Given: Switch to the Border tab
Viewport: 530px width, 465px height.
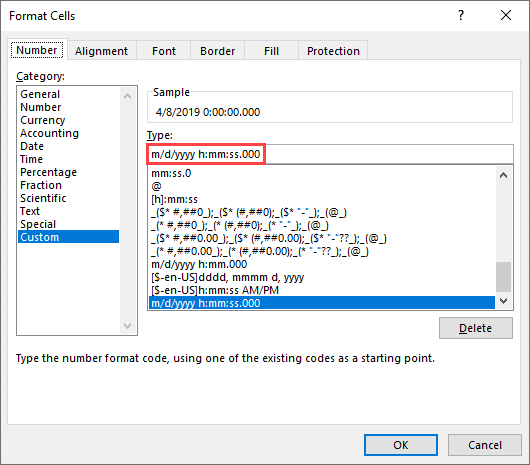Looking at the screenshot, I should 217,51.
